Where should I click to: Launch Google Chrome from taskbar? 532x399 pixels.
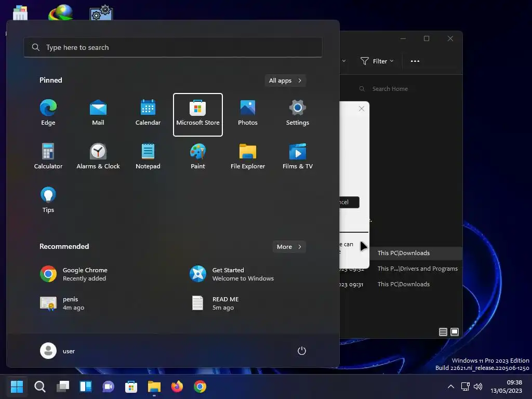(200, 387)
